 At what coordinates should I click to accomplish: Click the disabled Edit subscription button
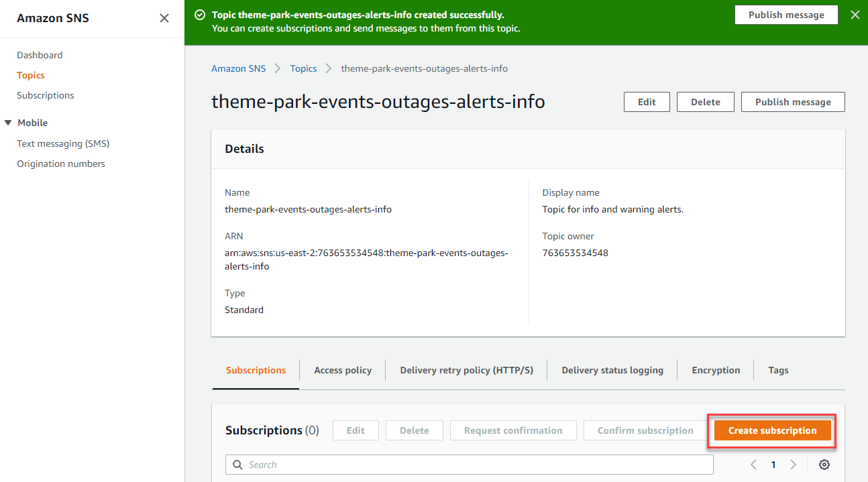pos(356,430)
